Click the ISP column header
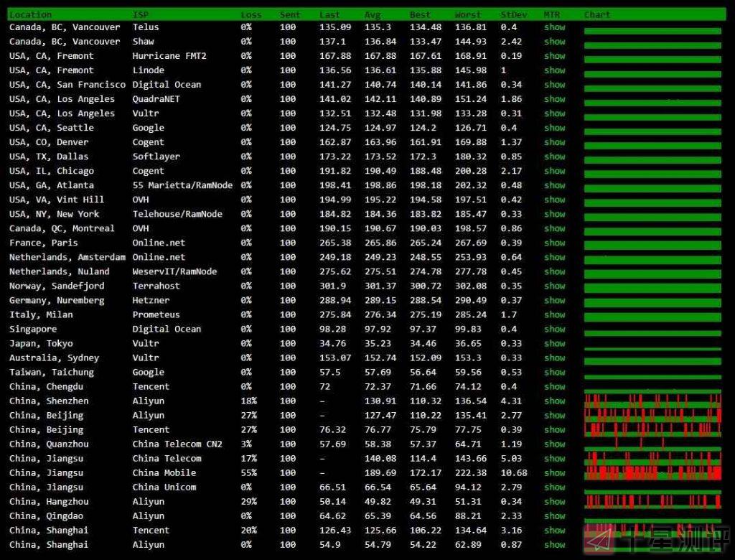Screen dimensions: 735x560 [x=141, y=14]
